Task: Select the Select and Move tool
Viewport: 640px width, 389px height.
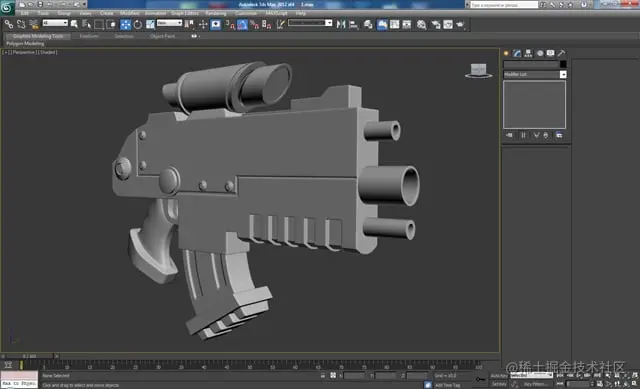Action: click(x=125, y=24)
